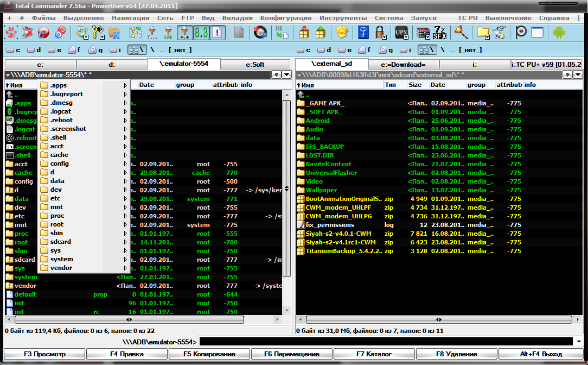588x365 pixels.
Task: Click the Android robot toolbar icon
Action: (x=558, y=33)
